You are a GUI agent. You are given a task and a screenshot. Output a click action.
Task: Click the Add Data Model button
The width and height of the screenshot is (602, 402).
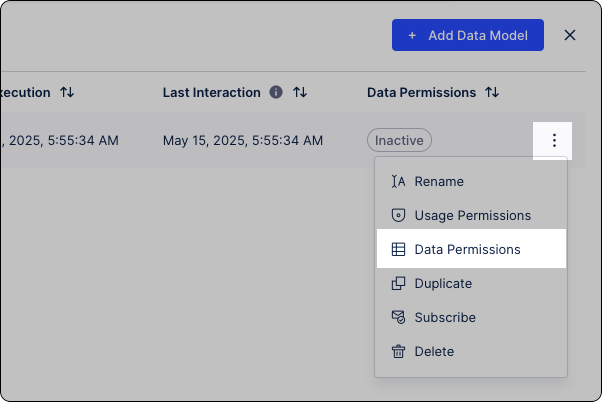click(x=468, y=35)
